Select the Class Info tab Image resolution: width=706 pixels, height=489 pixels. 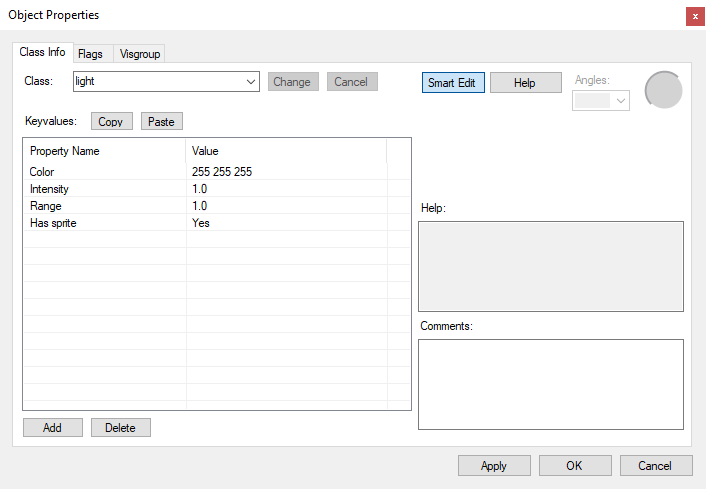pos(42,52)
